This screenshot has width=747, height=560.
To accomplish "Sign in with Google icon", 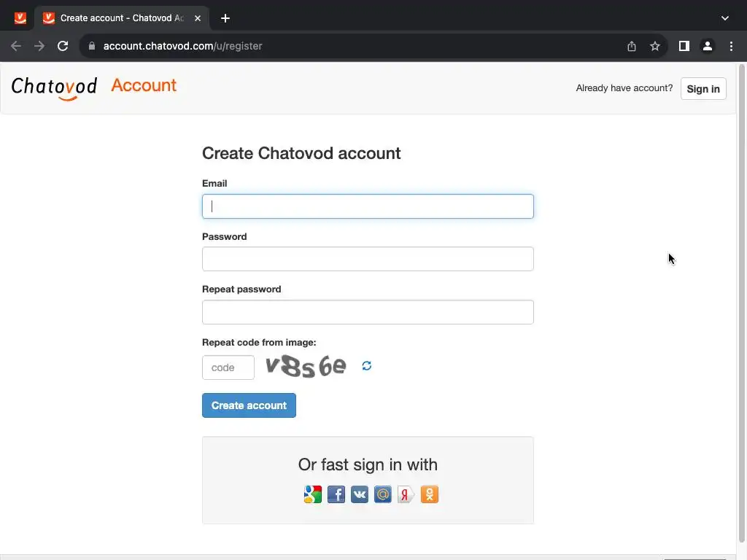I will (312, 495).
